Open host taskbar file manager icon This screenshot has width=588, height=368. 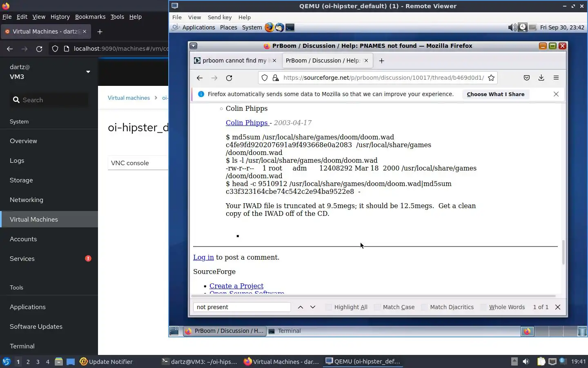tap(58, 361)
